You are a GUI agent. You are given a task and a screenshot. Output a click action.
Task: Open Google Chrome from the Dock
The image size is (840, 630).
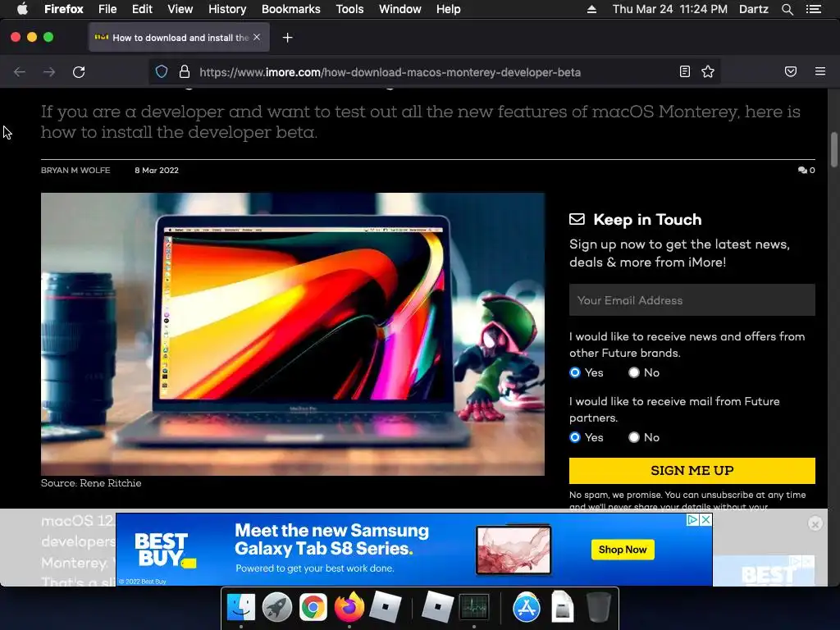point(313,607)
